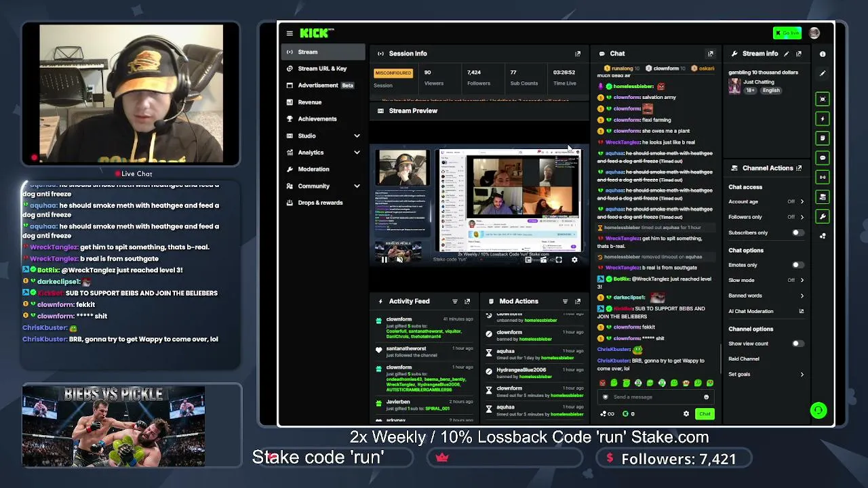Open Set goals options
The width and height of the screenshot is (868, 488).
point(766,374)
